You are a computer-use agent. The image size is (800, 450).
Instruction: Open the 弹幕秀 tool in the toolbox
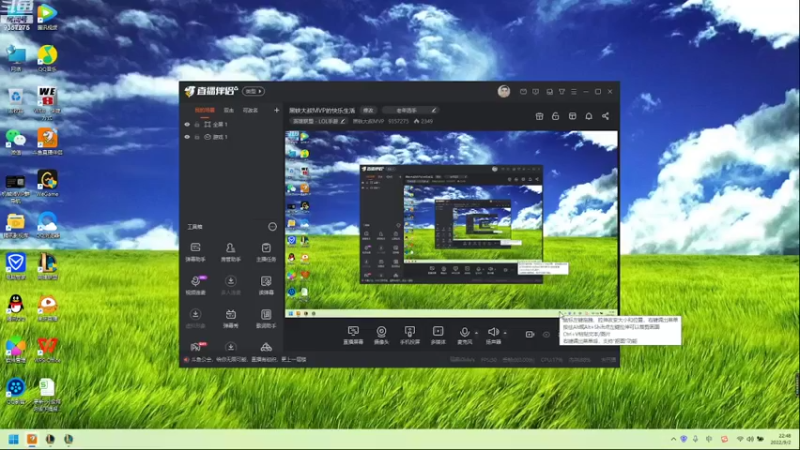click(x=231, y=318)
